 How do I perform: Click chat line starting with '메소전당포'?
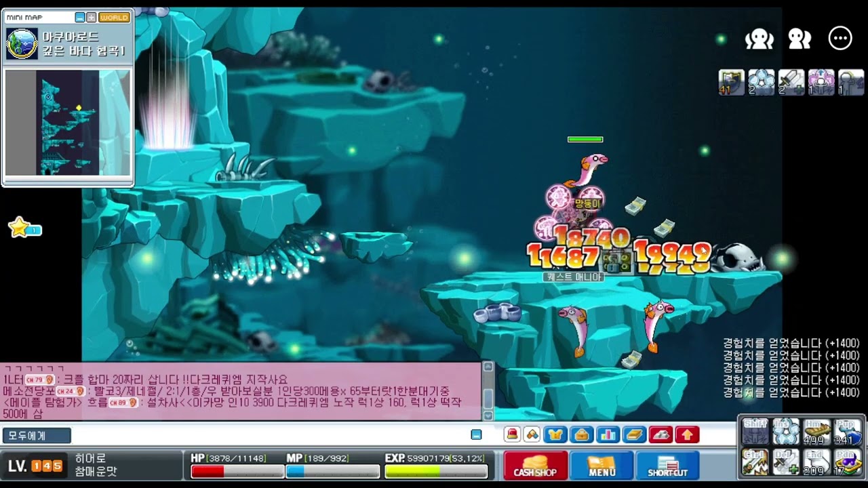pos(226,391)
